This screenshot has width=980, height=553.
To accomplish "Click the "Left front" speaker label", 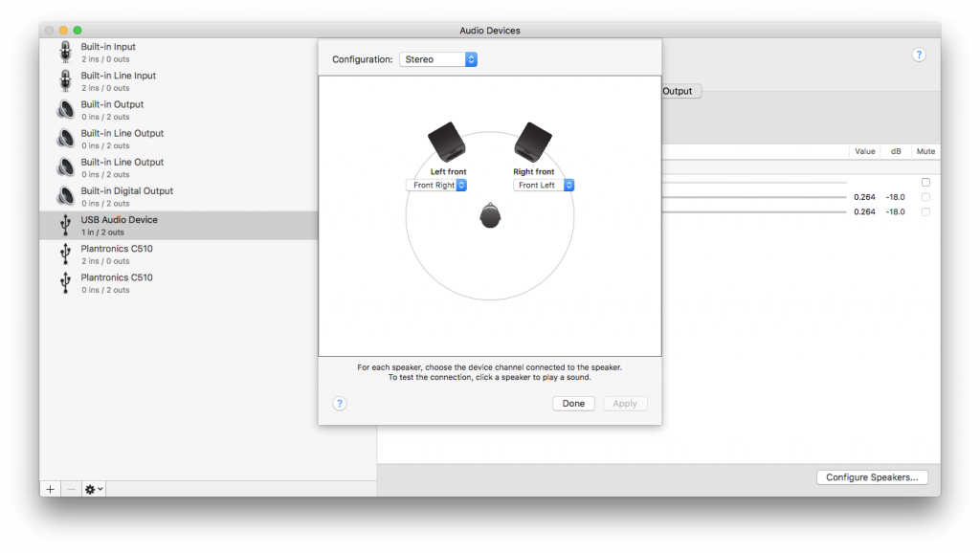I will tap(448, 172).
